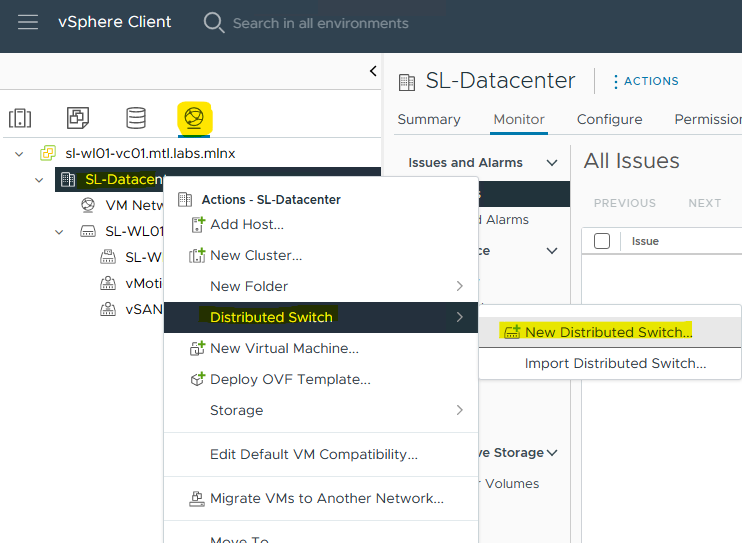The height and width of the screenshot is (543, 742).
Task: Switch to the Summary tab
Action: point(429,119)
